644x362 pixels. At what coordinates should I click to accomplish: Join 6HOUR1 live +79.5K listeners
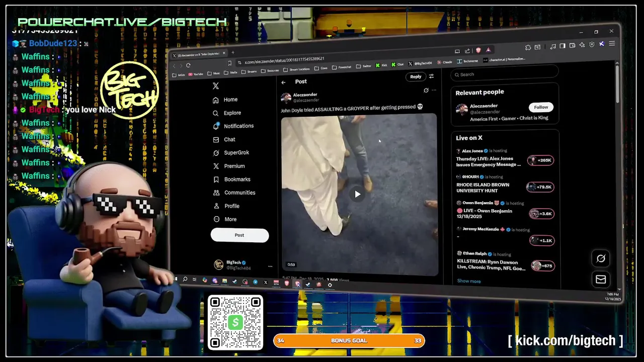[540, 187]
